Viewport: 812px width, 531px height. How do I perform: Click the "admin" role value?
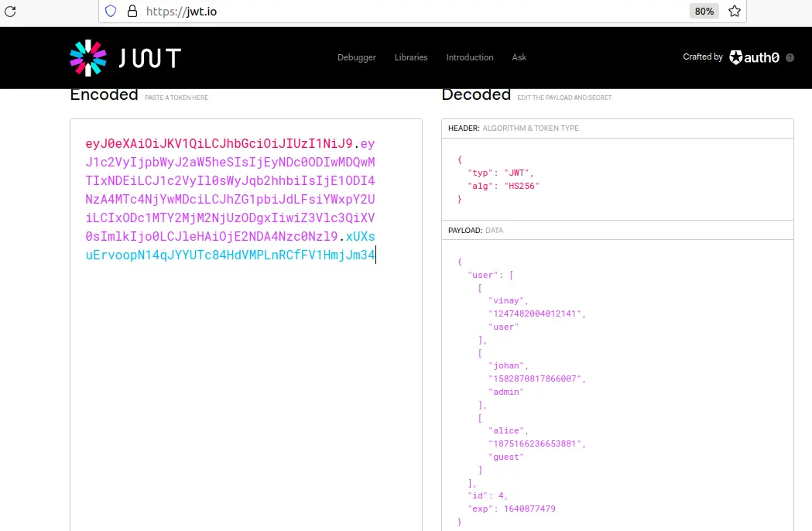click(x=506, y=392)
